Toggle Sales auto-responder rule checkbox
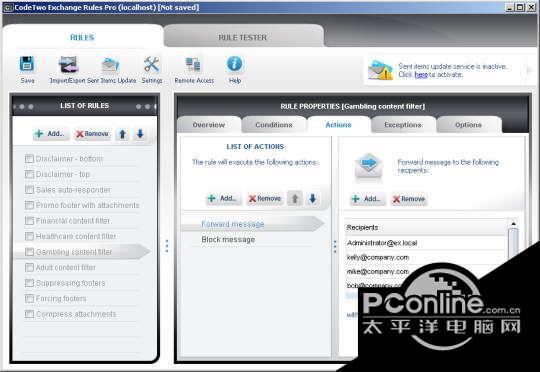This screenshot has height=372, width=540. pos(29,190)
